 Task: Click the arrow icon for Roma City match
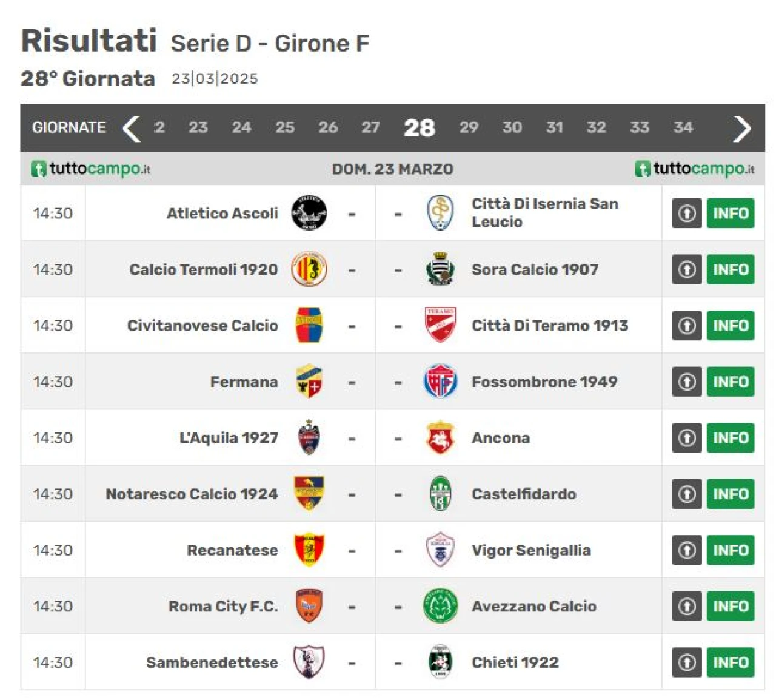click(687, 606)
